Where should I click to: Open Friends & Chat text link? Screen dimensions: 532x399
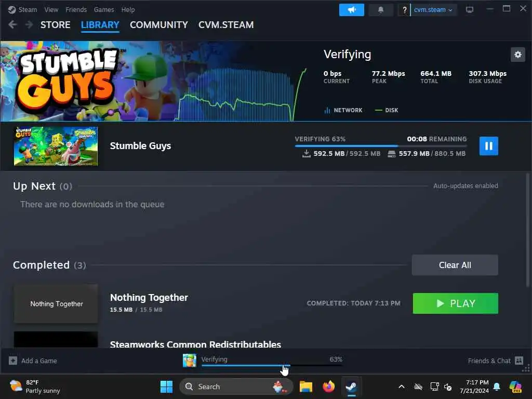tap(489, 361)
